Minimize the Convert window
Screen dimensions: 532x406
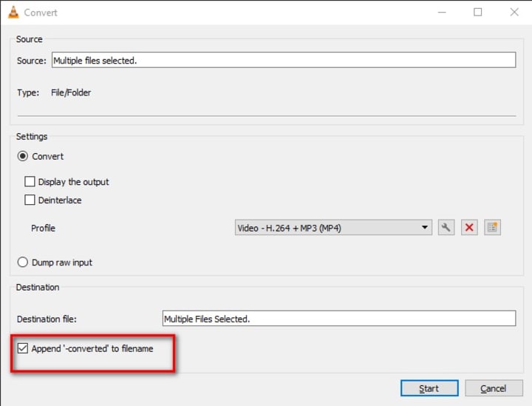click(x=442, y=13)
